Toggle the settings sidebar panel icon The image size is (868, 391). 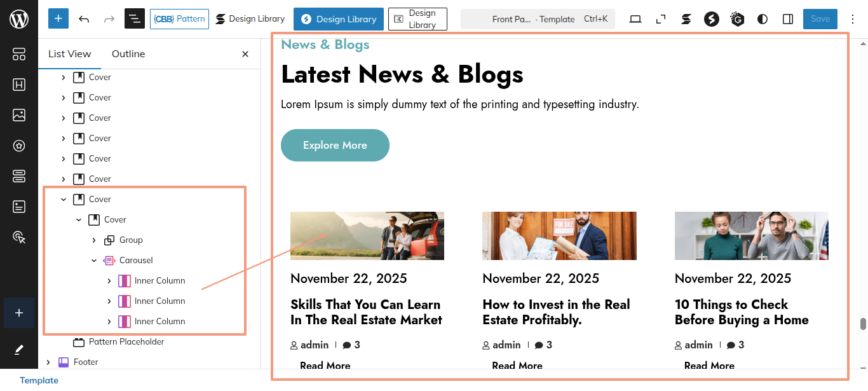tap(788, 19)
